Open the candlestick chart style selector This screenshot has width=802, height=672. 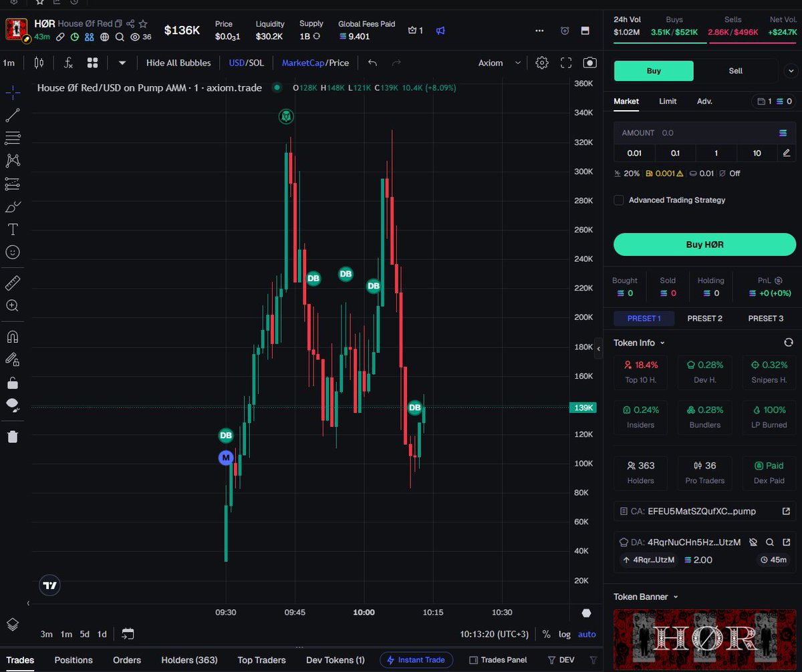click(39, 63)
